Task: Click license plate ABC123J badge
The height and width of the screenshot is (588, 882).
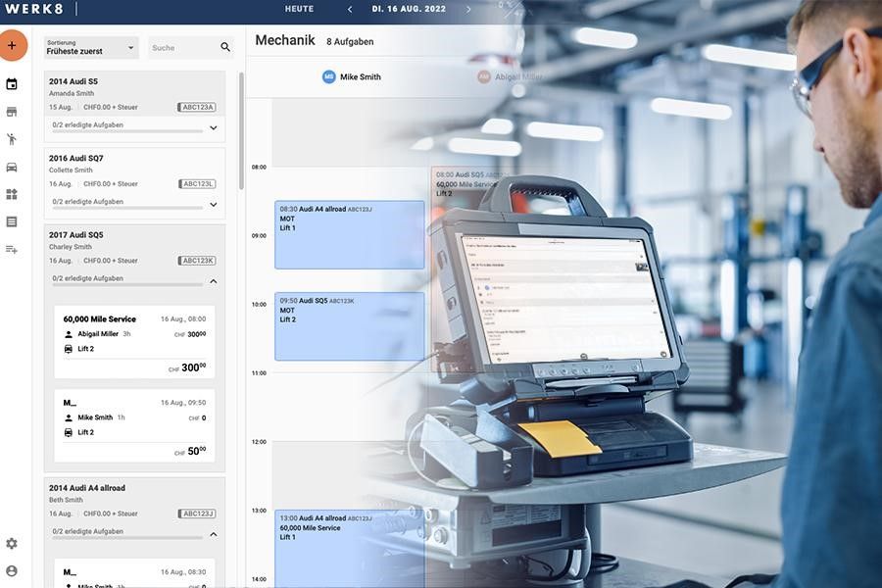Action: 197,514
